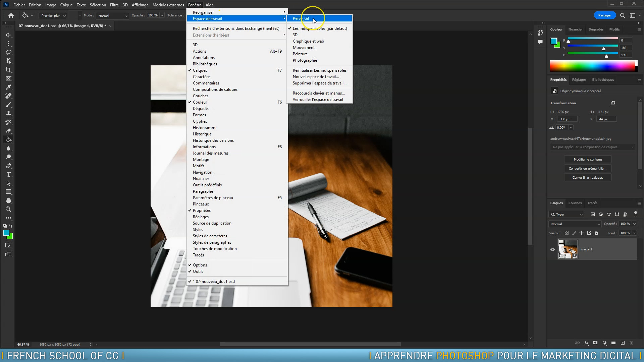Viewport: 644px width, 362px height.
Task: Switch to the Nuancier tab
Action: point(575,29)
